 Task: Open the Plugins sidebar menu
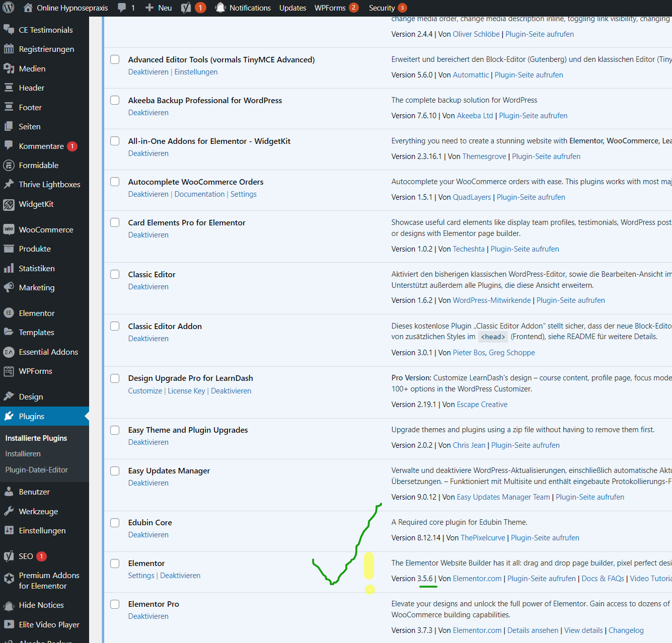click(44, 416)
